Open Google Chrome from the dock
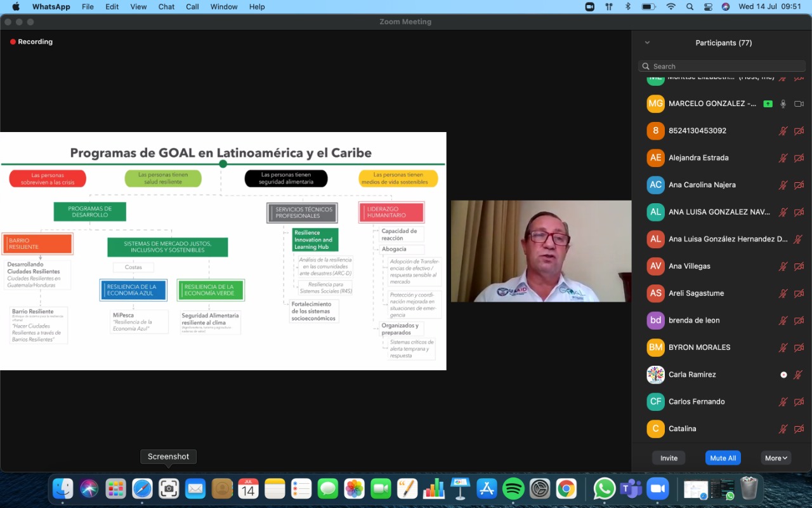 click(566, 488)
